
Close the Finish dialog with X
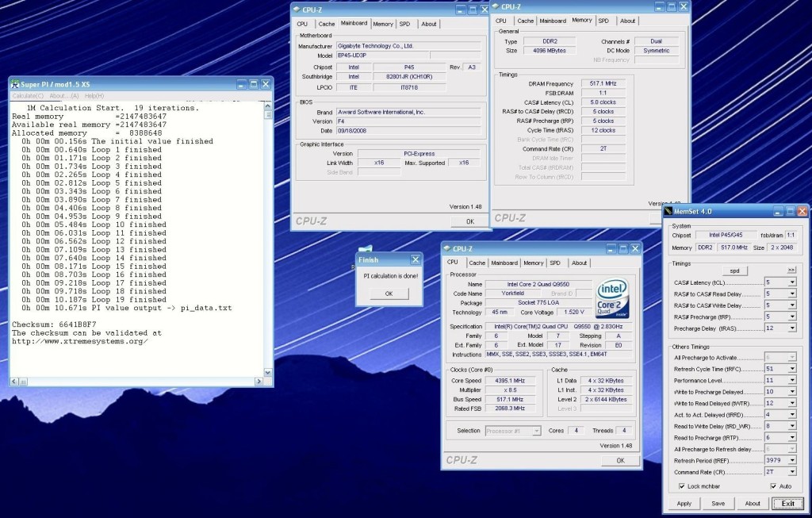(416, 259)
